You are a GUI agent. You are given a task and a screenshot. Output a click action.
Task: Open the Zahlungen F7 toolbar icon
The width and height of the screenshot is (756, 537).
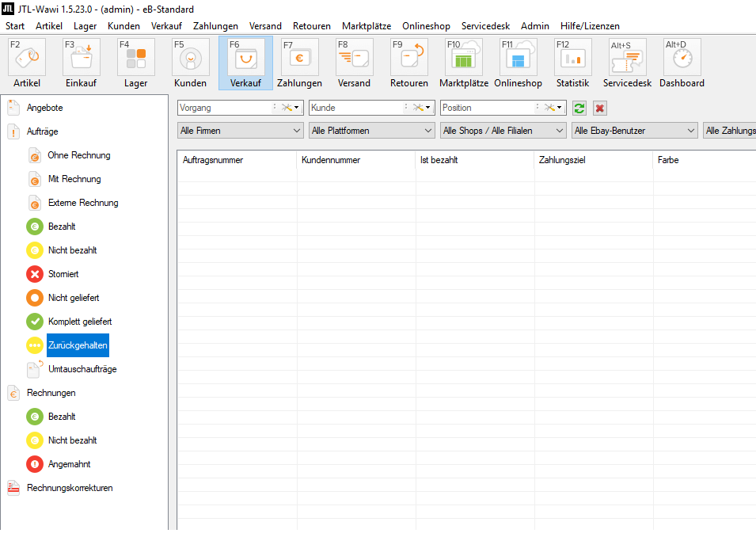pos(300,57)
